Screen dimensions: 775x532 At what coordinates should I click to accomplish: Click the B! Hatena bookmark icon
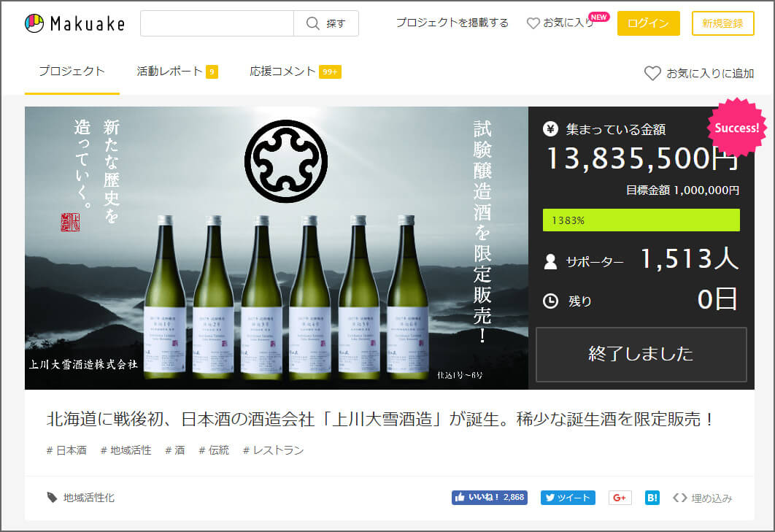coord(652,498)
